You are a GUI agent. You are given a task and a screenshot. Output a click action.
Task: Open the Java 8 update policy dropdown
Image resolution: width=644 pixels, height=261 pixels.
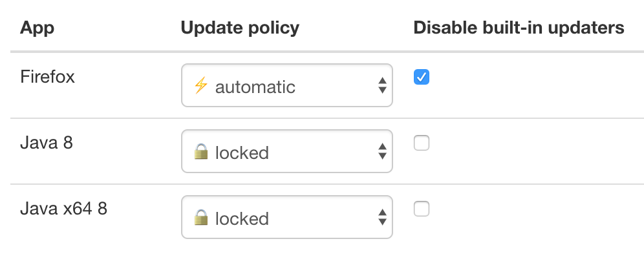pyautogui.click(x=287, y=152)
